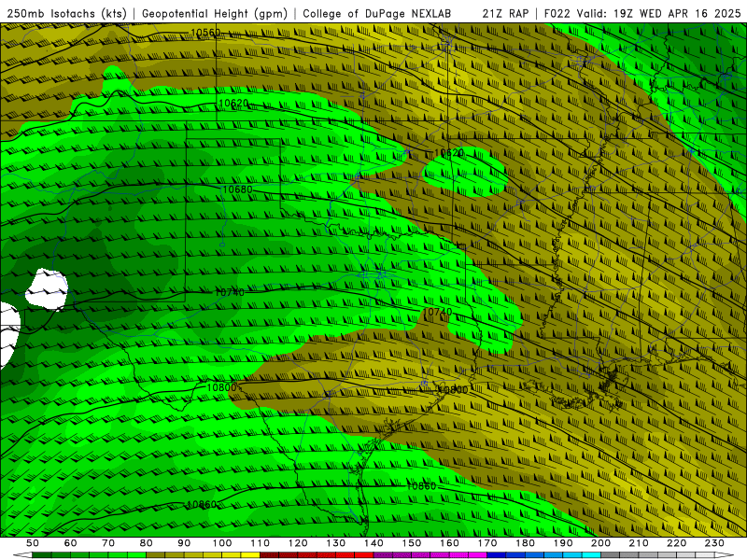Viewport: 747px width, 560px height.
Task: Pick the dark gray swatch right of 200
Action: [x=611, y=555]
